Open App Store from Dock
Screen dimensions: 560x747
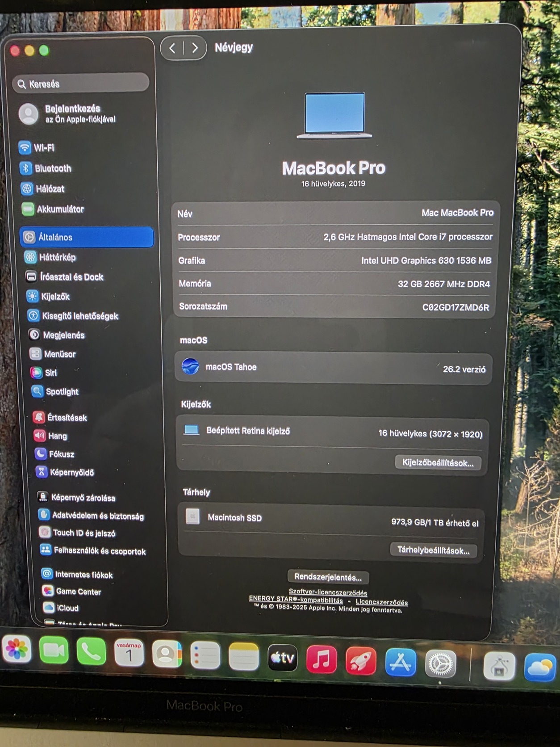tap(401, 663)
